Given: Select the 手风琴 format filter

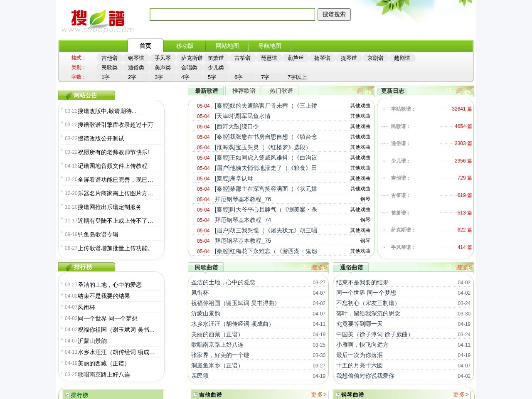Looking at the screenshot, I should point(163,58).
